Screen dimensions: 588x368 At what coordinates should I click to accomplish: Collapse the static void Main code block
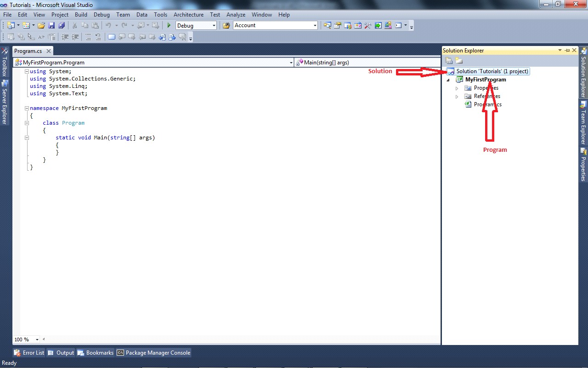click(x=27, y=138)
